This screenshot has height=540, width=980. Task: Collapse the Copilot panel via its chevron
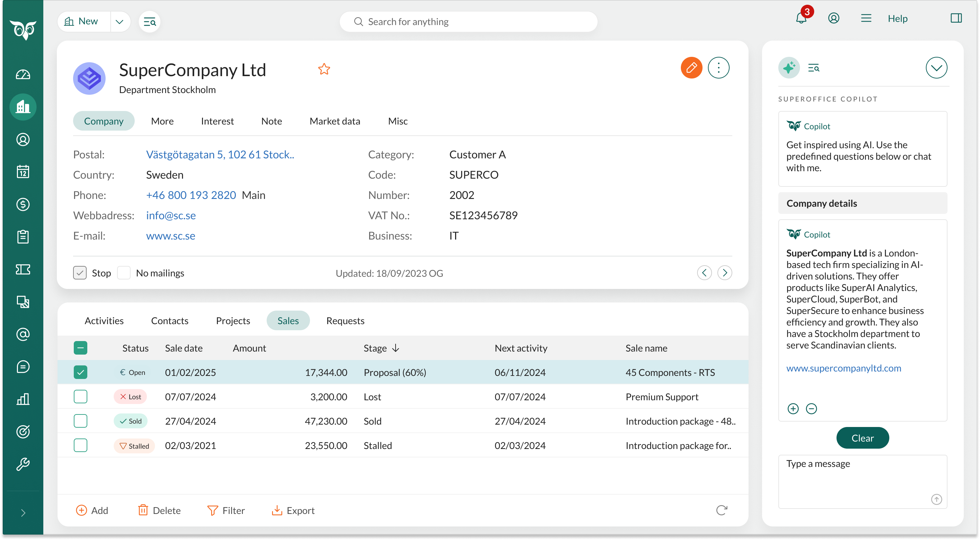[x=937, y=68]
